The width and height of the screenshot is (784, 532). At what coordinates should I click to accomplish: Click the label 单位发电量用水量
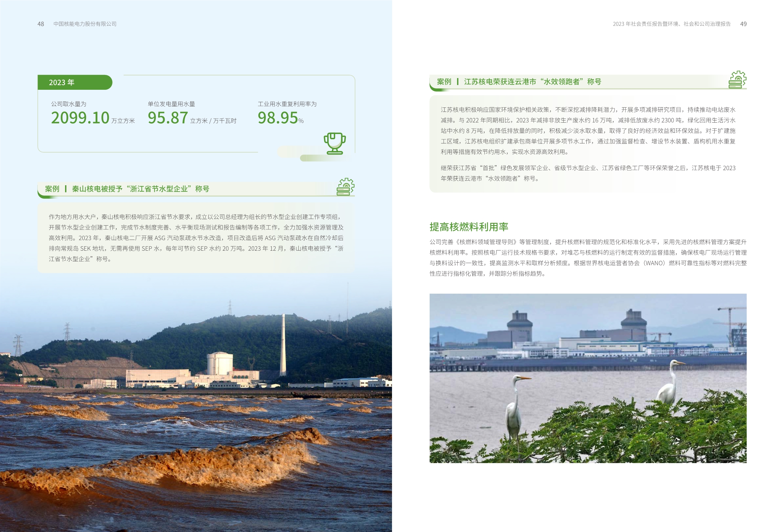171,104
